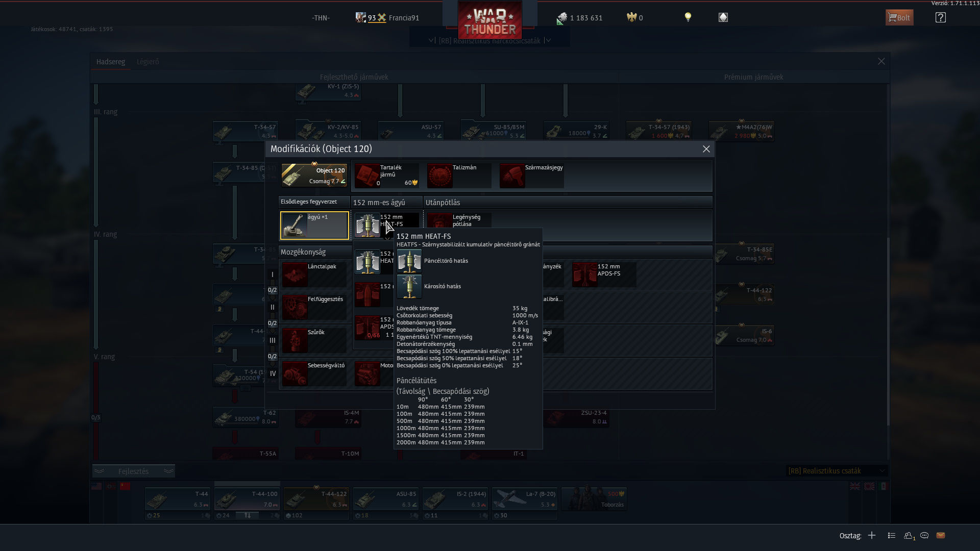This screenshot has width=980, height=551.
Task: Open premium T-34-57 (1943) vehicle
Action: (x=658, y=131)
